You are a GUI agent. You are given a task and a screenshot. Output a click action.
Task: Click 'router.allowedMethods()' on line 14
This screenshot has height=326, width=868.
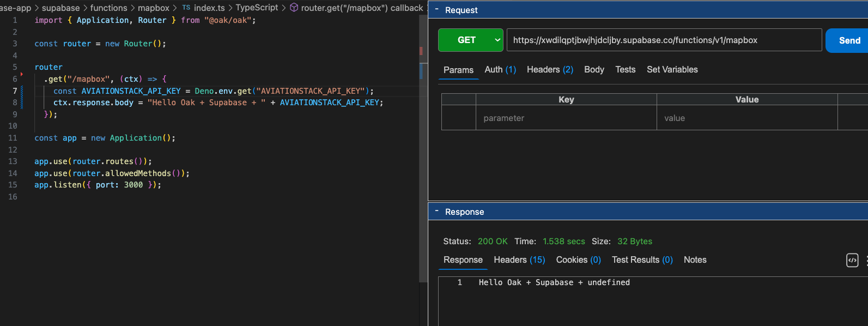click(129, 173)
